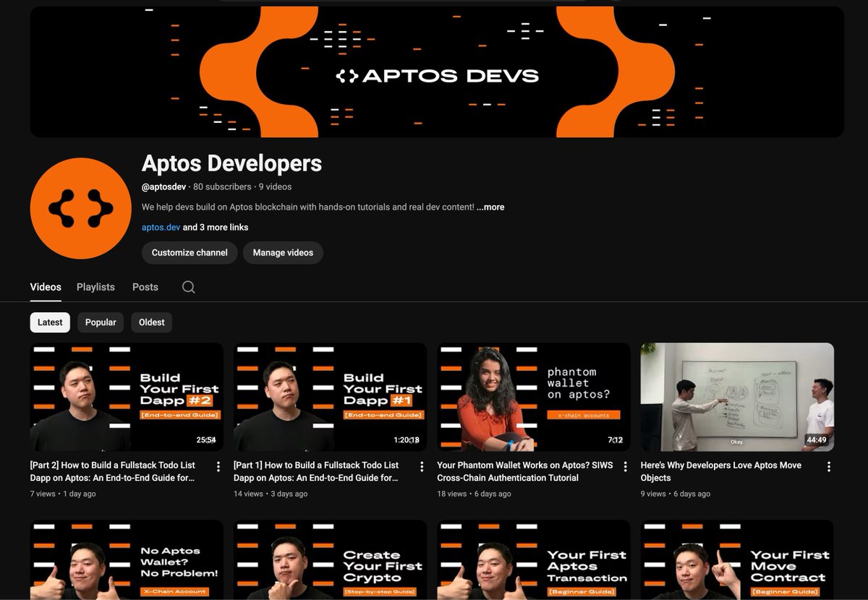The width and height of the screenshot is (868, 600).
Task: Click the @aptosdev handle text
Action: (164, 187)
